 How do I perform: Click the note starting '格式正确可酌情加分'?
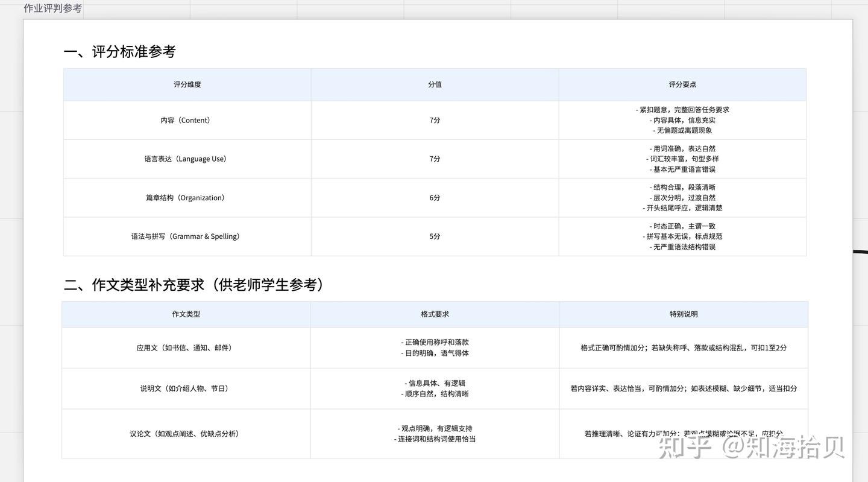click(x=684, y=348)
